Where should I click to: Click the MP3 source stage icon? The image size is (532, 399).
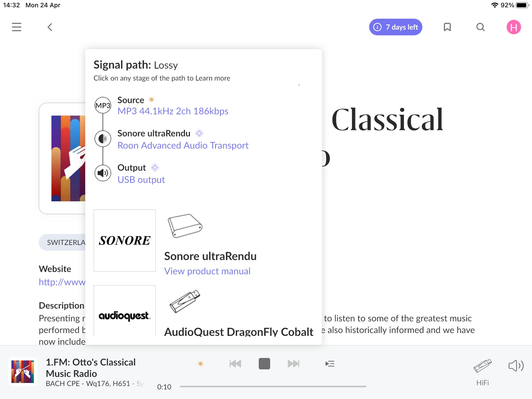(x=103, y=105)
